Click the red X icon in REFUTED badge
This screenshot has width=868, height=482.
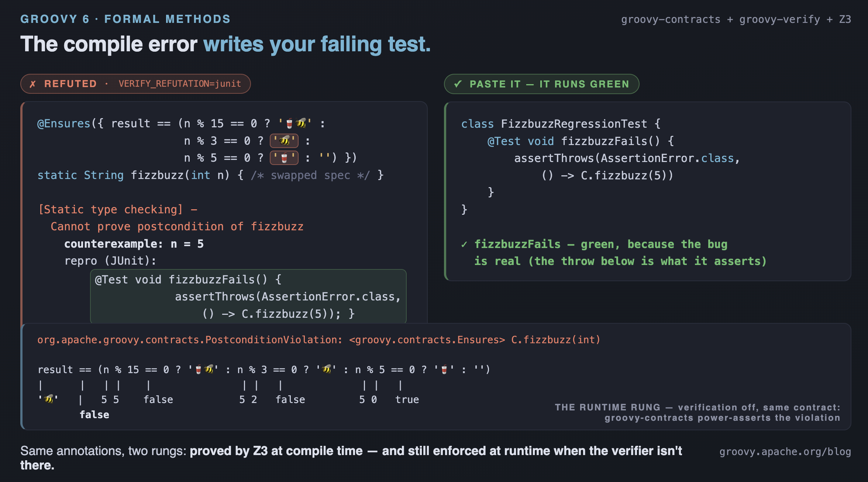(33, 84)
